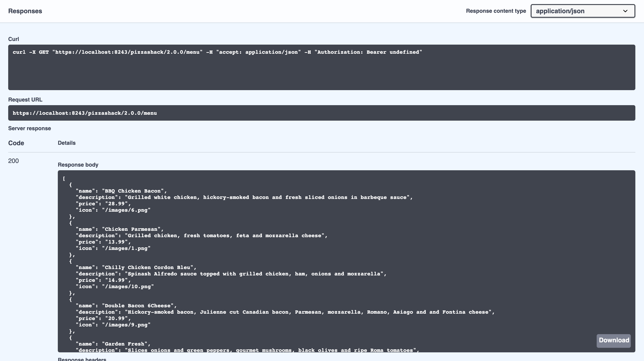Viewport: 644px width, 361px height.
Task: Click the Response content type label
Action: tap(496, 11)
